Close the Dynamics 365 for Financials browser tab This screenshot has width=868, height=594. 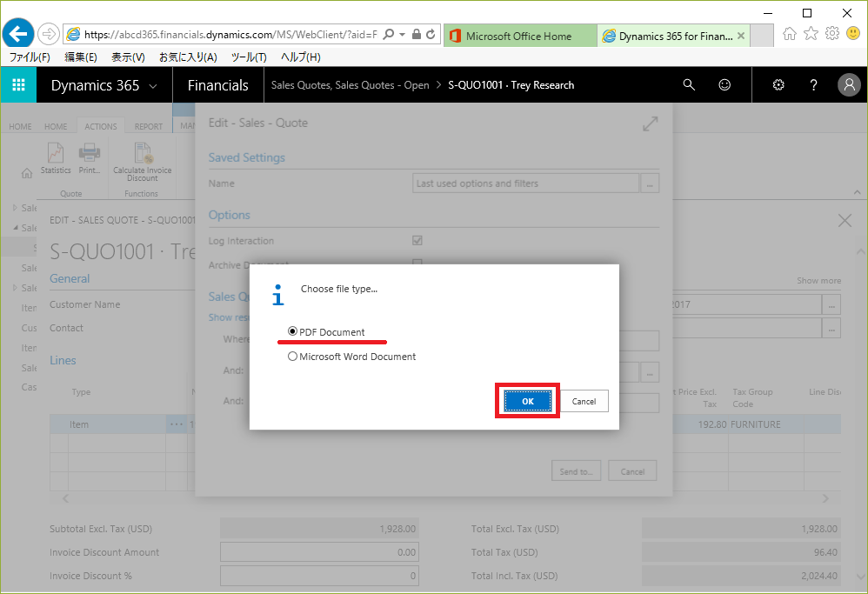(x=741, y=36)
